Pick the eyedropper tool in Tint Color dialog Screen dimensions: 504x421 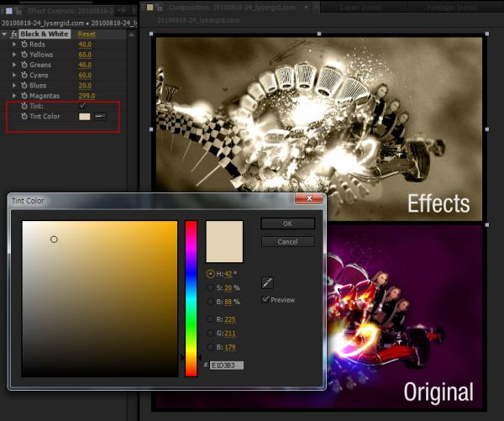(x=267, y=282)
